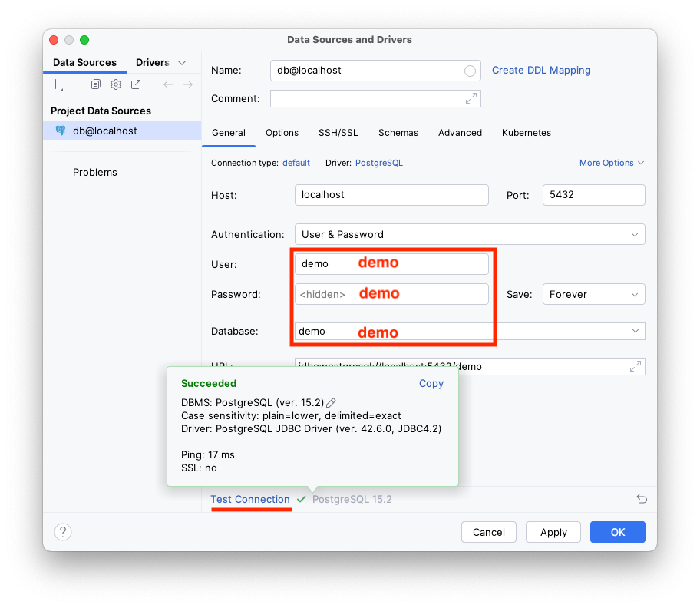Viewport: 700px width, 608px height.
Task: Open the Kubernetes tab
Action: click(527, 133)
